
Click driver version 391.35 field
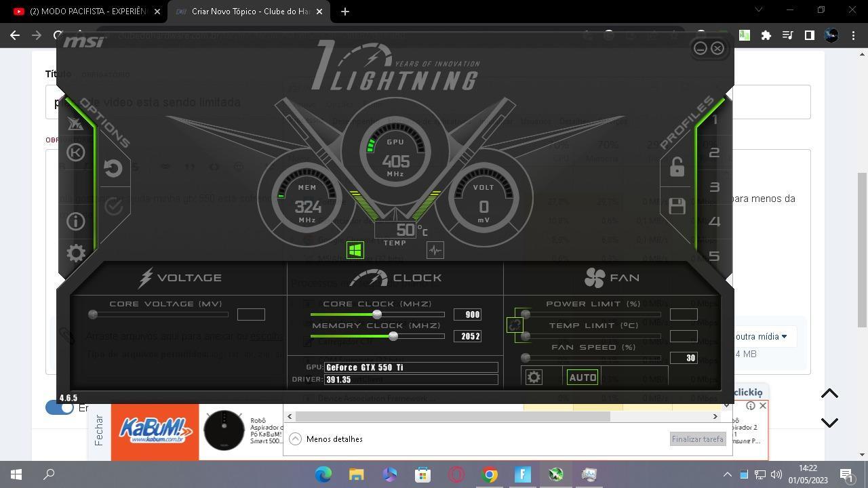411,380
